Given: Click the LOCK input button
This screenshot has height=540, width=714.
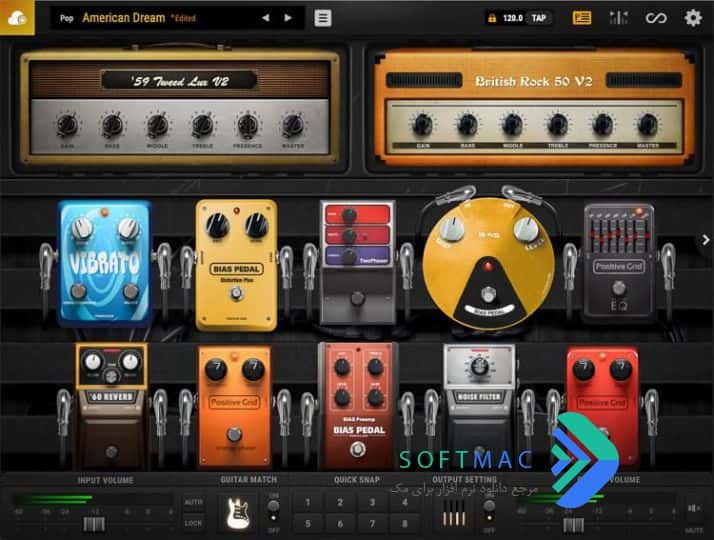Looking at the screenshot, I should point(194,524).
